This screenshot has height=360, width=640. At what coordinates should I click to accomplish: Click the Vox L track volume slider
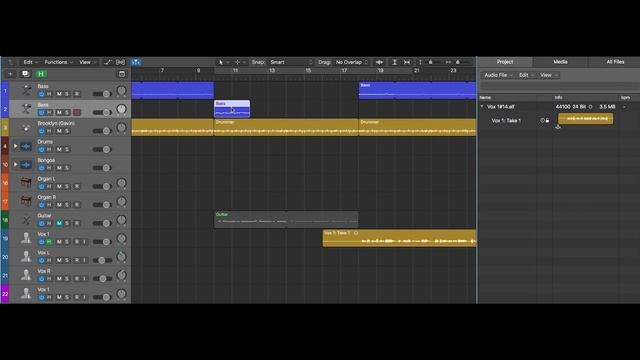click(x=102, y=260)
